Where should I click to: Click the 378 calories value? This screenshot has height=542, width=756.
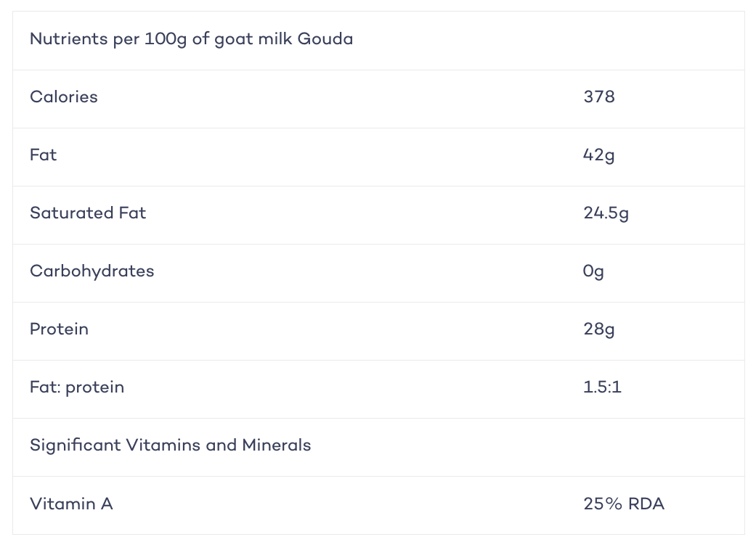[599, 97]
